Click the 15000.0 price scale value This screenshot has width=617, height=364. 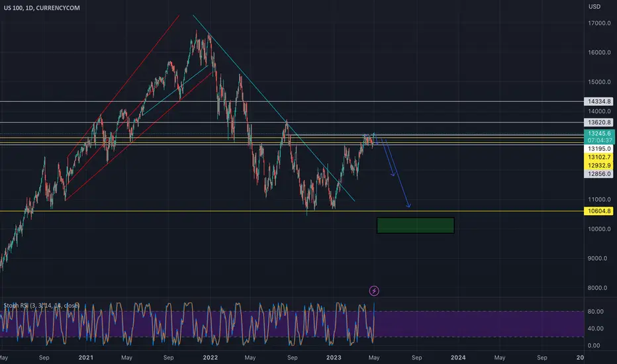[x=599, y=82]
